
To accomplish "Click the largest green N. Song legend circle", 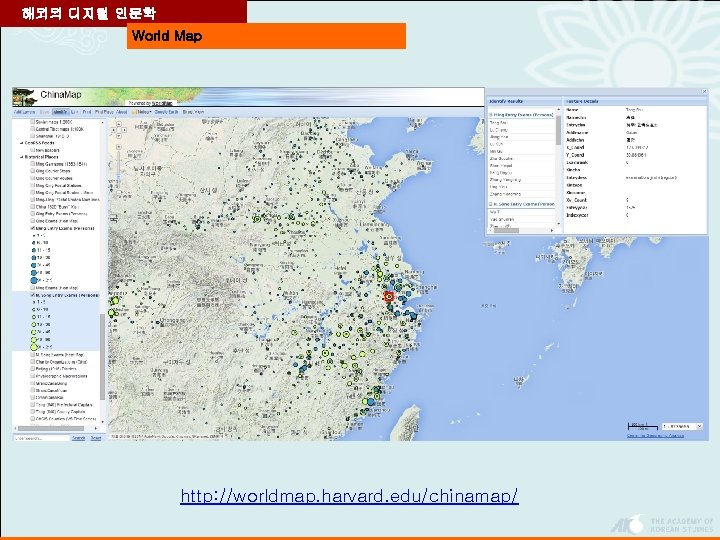I will [34, 347].
